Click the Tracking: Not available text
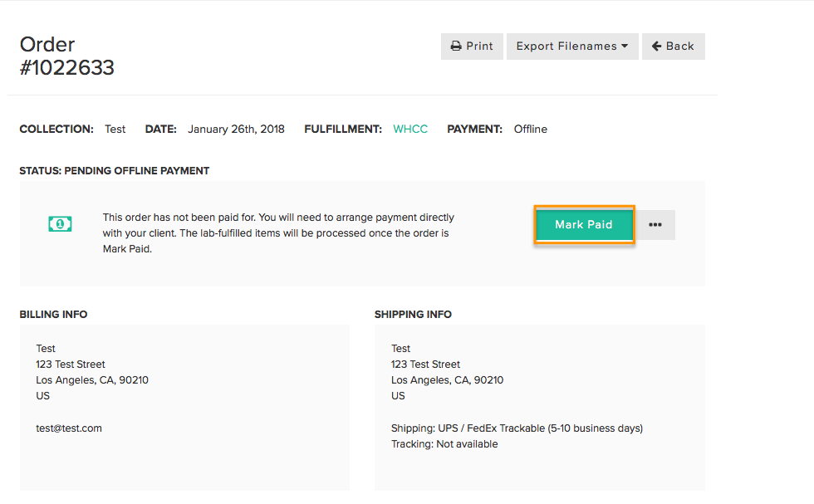814x504 pixels. (444, 444)
